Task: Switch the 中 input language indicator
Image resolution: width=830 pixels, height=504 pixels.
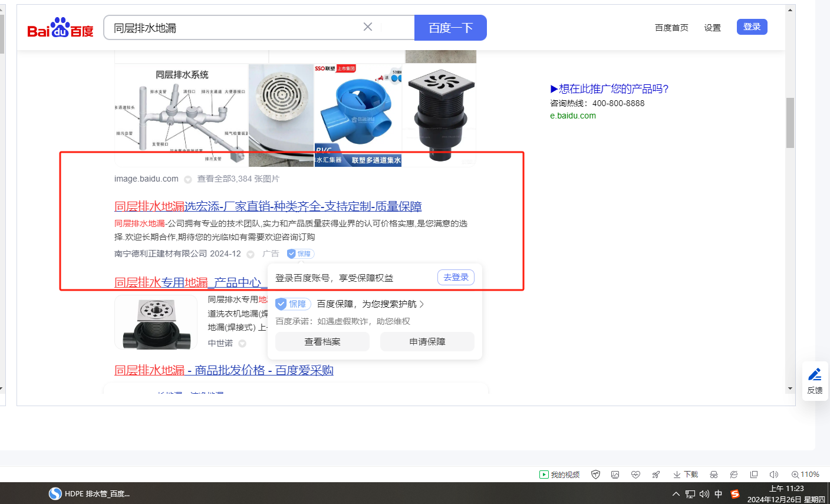Action: pos(719,494)
